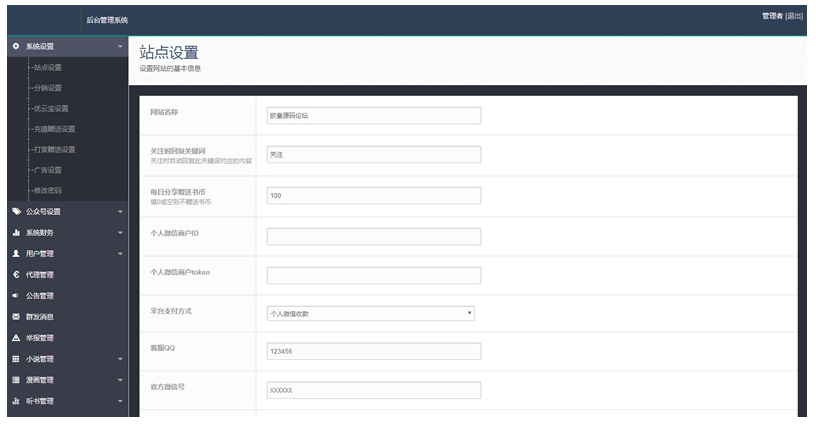
Task: Expand the 公众号设置 section arrow
Action: point(120,212)
